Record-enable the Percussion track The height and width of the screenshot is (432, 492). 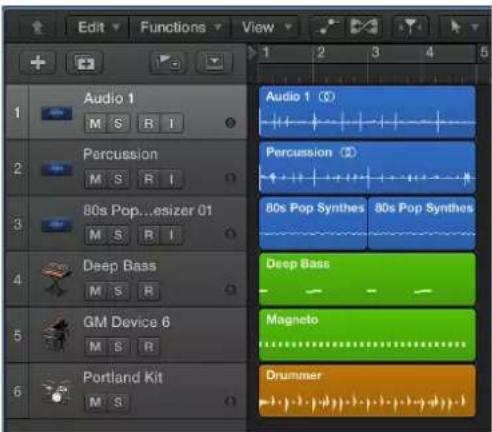149,179
